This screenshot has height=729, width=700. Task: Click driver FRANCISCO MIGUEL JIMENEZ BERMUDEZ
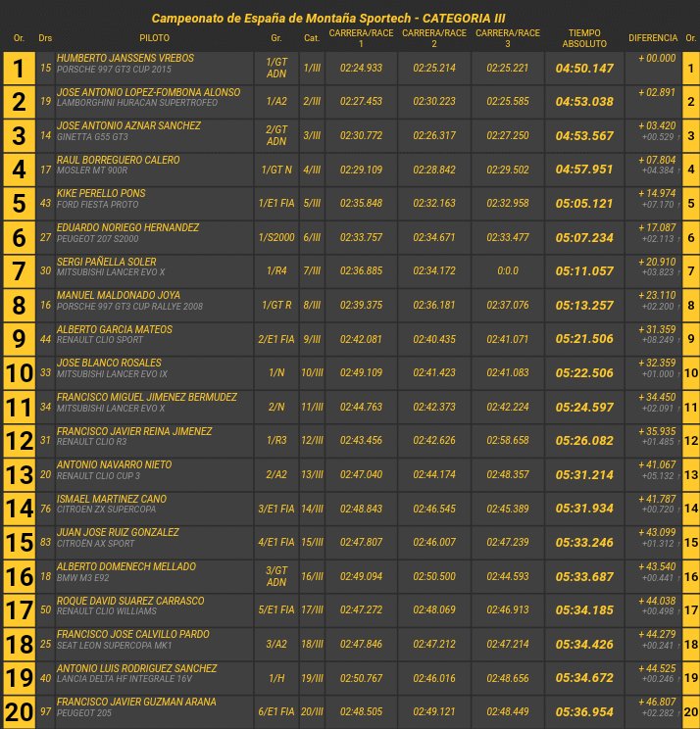(x=147, y=398)
